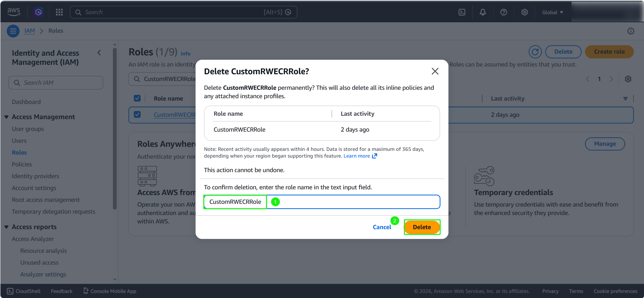The height and width of the screenshot is (298, 644).
Task: Open the help question mark menu
Action: click(x=504, y=12)
